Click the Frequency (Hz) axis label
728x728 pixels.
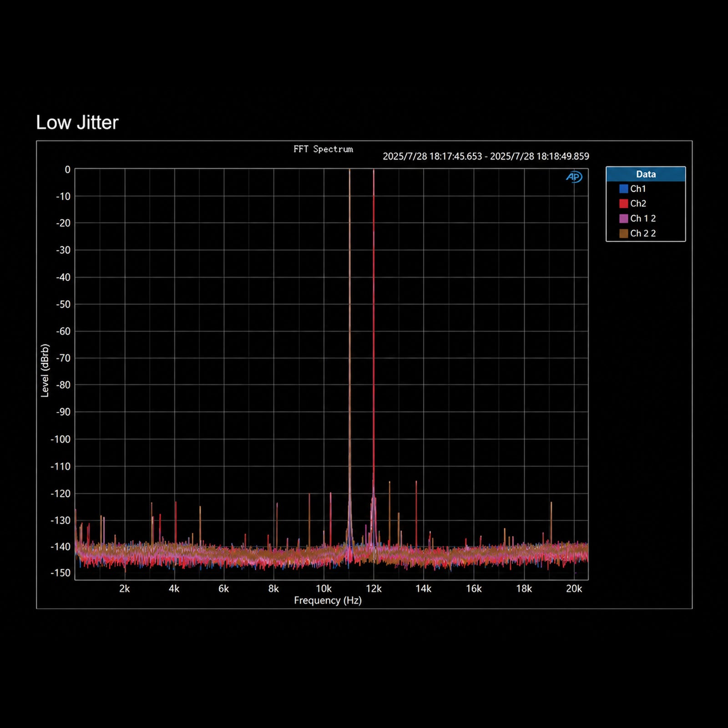click(328, 601)
